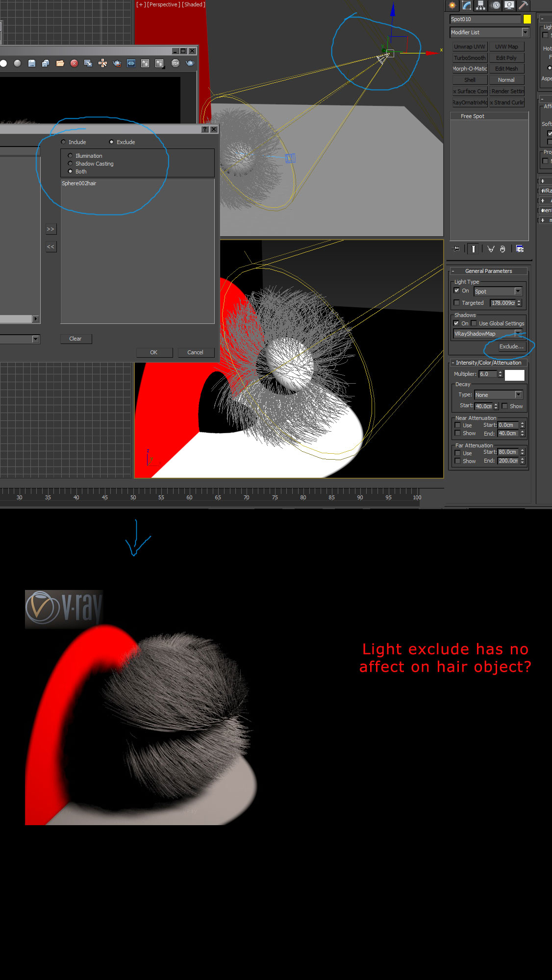
Task: Open the VRayShadowMap shadow type dropdown
Action: (x=518, y=334)
